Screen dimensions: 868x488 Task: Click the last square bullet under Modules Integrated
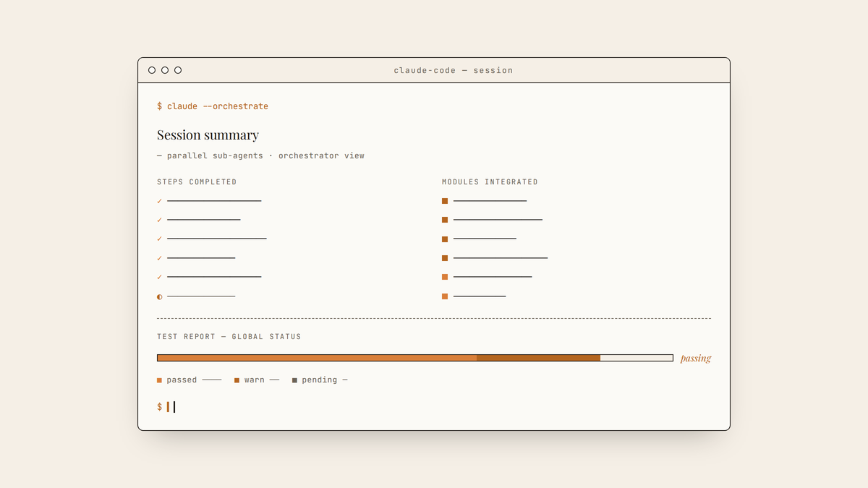pos(445,296)
